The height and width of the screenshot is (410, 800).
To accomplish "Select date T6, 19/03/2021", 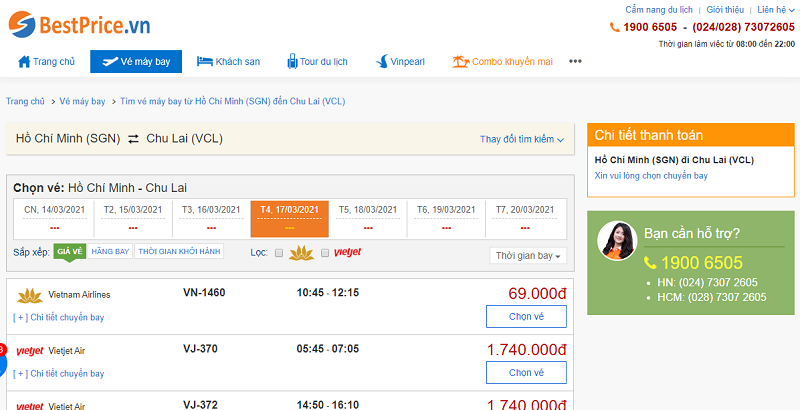I will click(446, 219).
